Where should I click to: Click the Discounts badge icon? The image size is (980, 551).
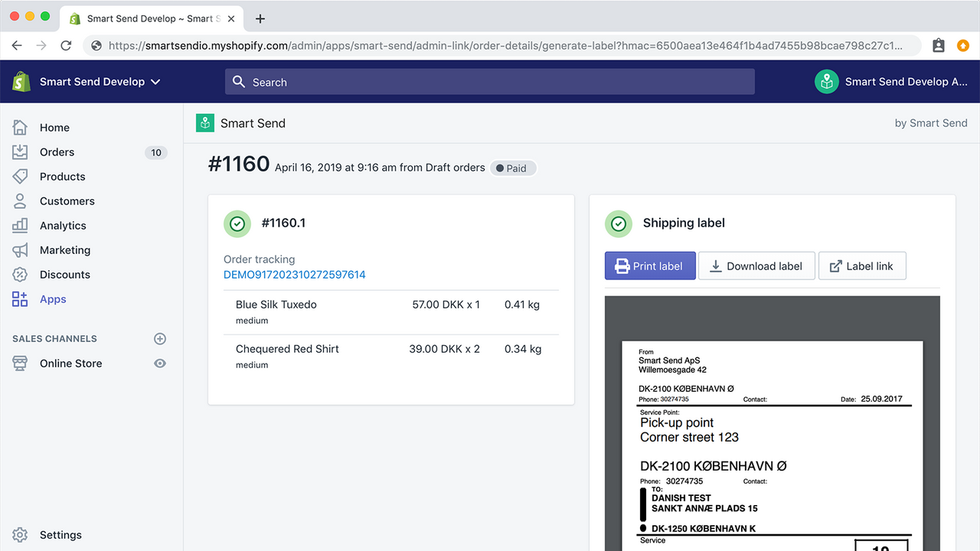(x=20, y=275)
